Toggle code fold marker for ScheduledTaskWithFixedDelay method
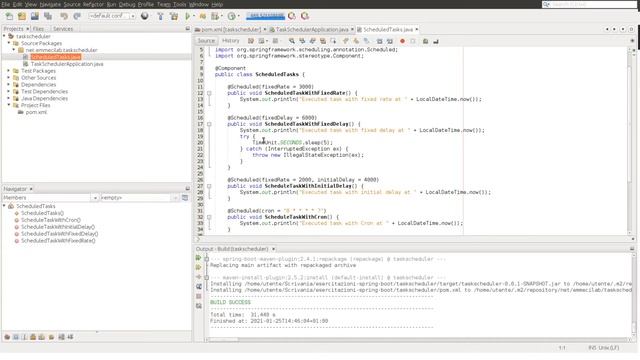 tap(209, 124)
